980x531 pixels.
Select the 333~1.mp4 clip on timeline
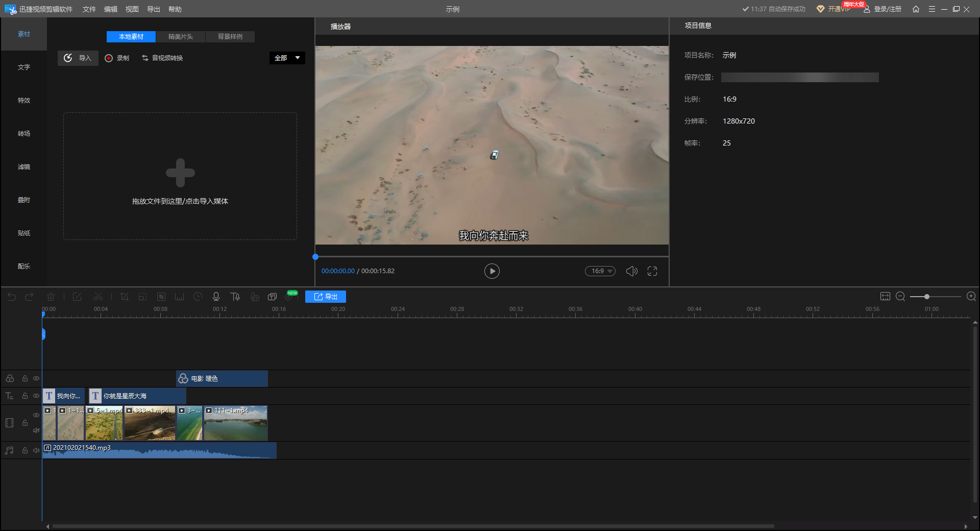(x=150, y=424)
